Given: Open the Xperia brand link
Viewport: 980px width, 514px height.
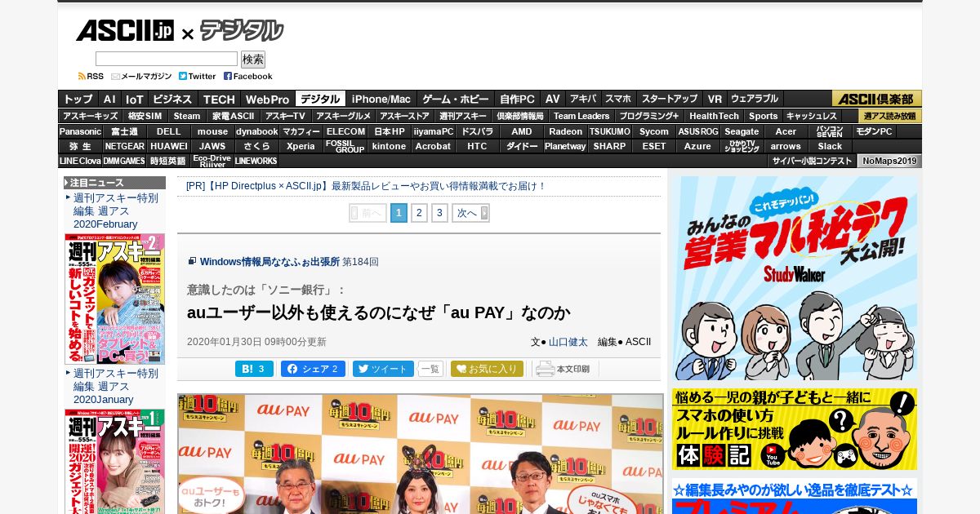Looking at the screenshot, I should [301, 146].
